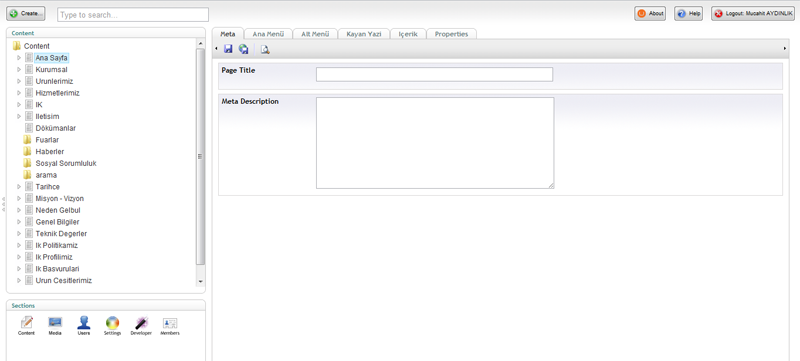Click the Fuarlar folder icon
This screenshot has width=800, height=361.
pyautogui.click(x=28, y=140)
